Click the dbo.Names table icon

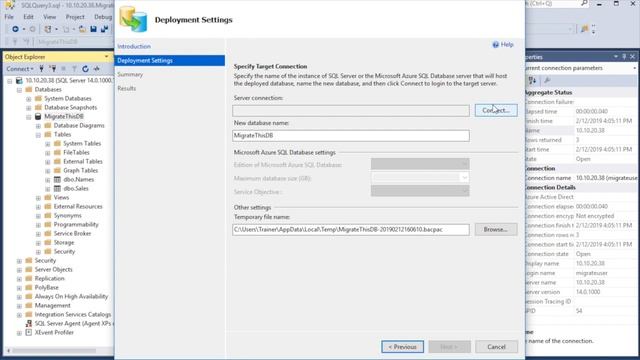[x=57, y=180]
